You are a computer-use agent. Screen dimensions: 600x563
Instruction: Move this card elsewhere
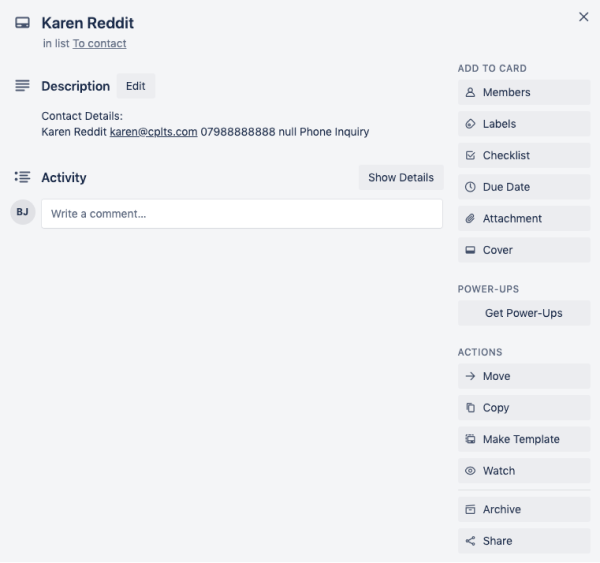(523, 376)
